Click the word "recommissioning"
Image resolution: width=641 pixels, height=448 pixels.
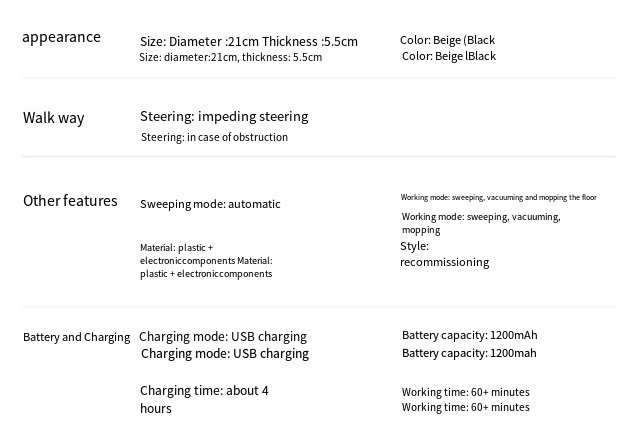point(444,262)
